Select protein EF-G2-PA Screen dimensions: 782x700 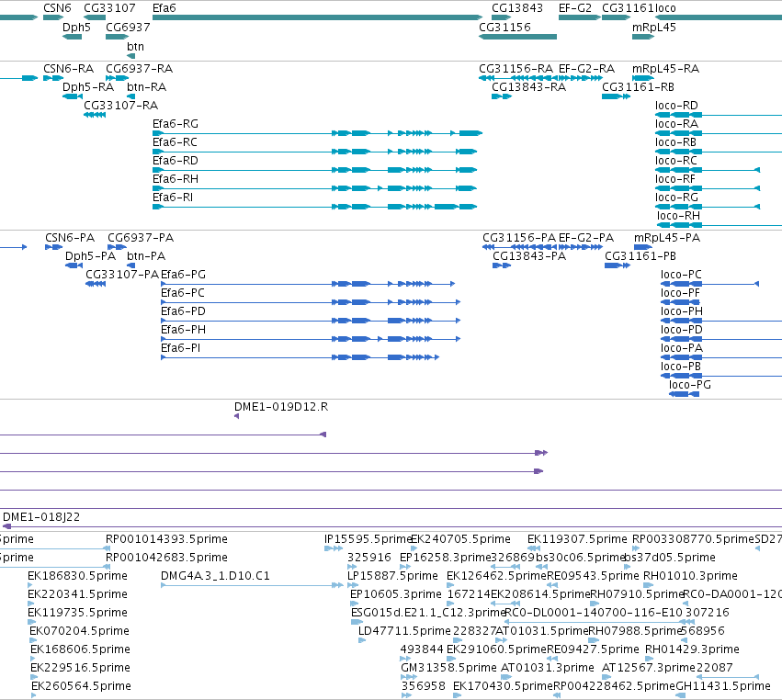tap(586, 237)
